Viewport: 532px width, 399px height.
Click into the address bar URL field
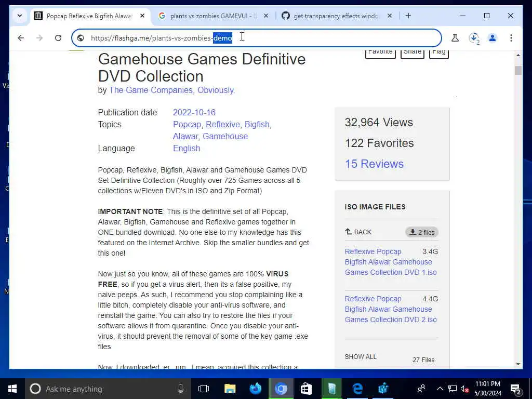tap(256, 38)
